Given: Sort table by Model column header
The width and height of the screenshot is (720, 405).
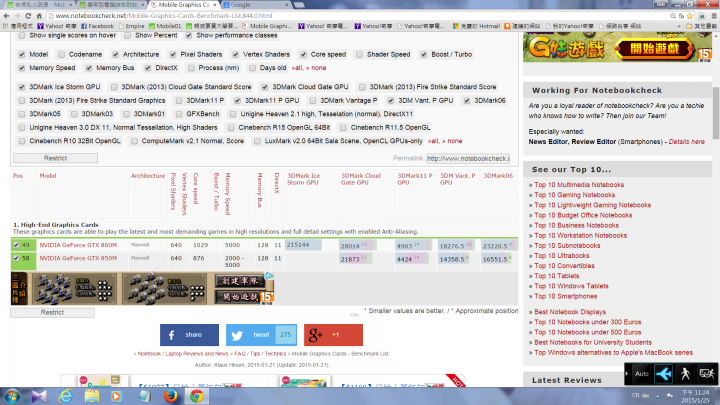Looking at the screenshot, I should point(48,175).
